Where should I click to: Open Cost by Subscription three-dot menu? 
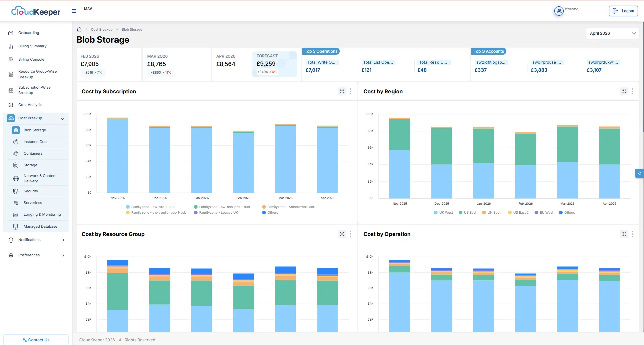(350, 91)
